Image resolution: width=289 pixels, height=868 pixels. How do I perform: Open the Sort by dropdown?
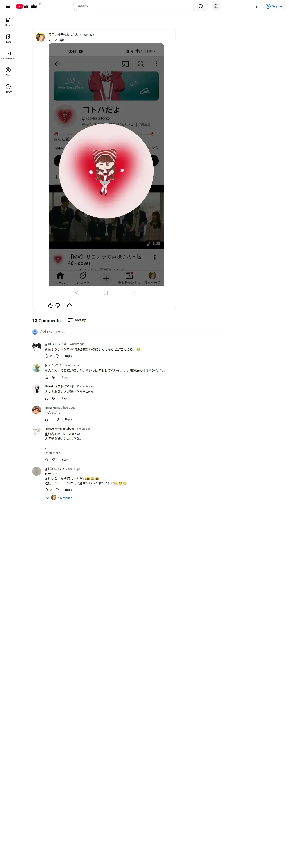pos(77,320)
